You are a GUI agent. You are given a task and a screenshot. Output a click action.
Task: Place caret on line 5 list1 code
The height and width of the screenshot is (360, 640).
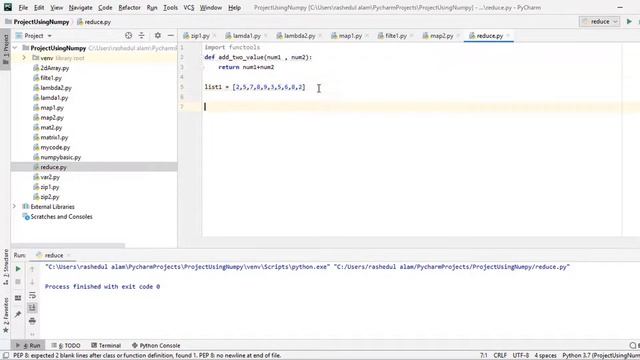point(255,87)
